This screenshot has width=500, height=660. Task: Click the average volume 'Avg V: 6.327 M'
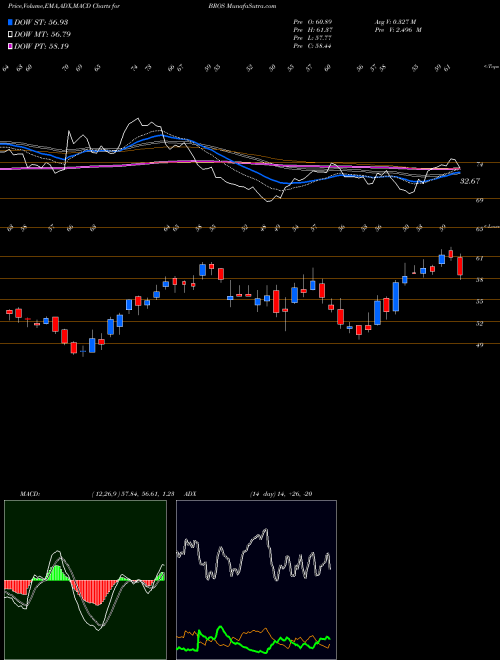(x=395, y=22)
